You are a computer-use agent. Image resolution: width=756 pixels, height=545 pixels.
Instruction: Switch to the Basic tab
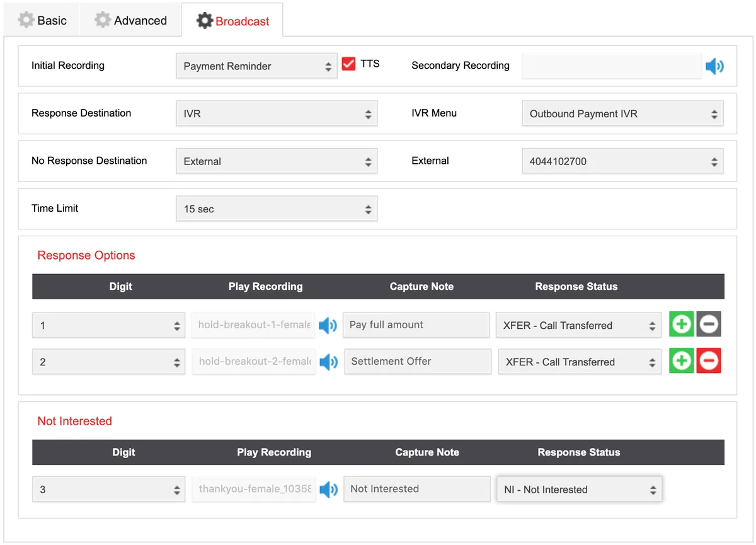(x=42, y=21)
